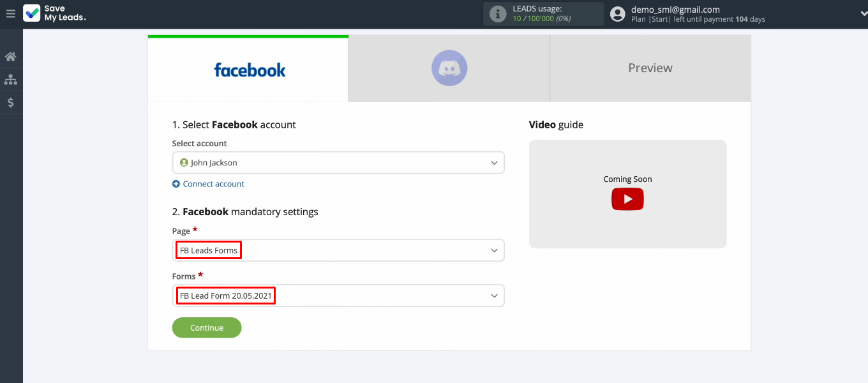Go to the home sidebar icon
This screenshot has height=383, width=868.
coord(10,57)
